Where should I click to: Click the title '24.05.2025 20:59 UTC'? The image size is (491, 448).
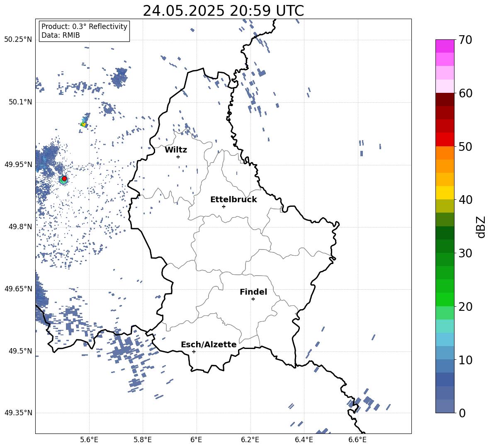pyautogui.click(x=223, y=11)
